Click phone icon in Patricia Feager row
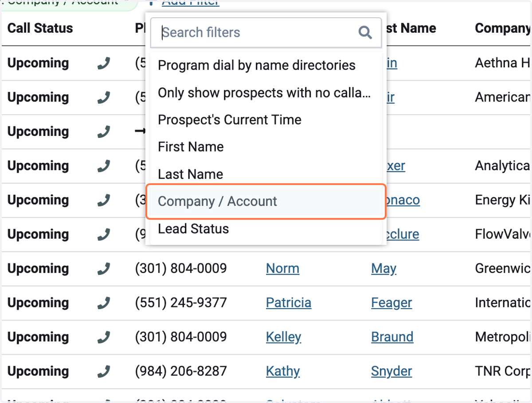The width and height of the screenshot is (532, 403). [103, 303]
